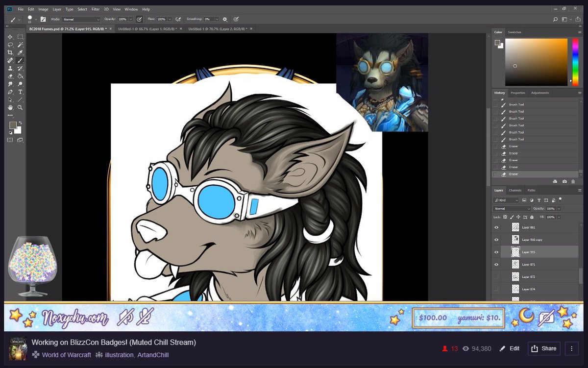Toggle Quick Mask mode

(x=10, y=140)
